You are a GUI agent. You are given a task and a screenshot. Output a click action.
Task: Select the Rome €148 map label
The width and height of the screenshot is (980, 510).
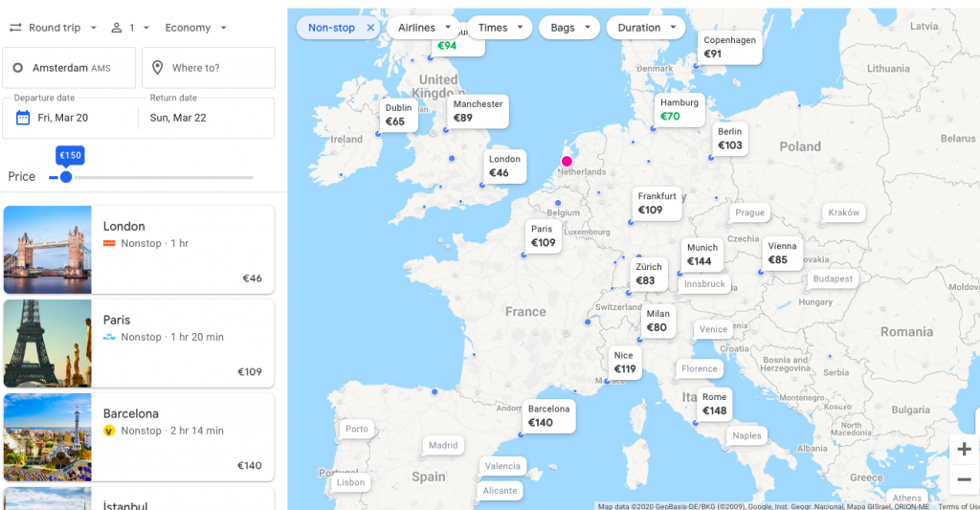click(x=714, y=405)
